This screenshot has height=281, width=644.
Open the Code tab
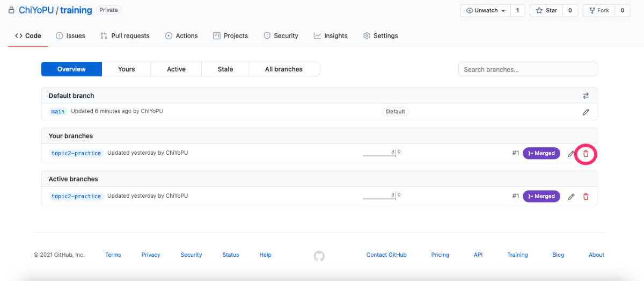(x=28, y=36)
